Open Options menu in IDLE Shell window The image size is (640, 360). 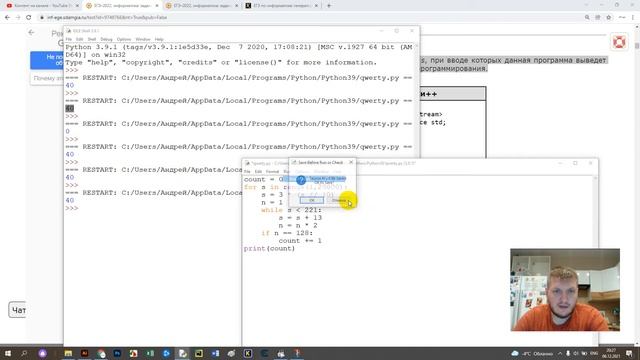124,39
